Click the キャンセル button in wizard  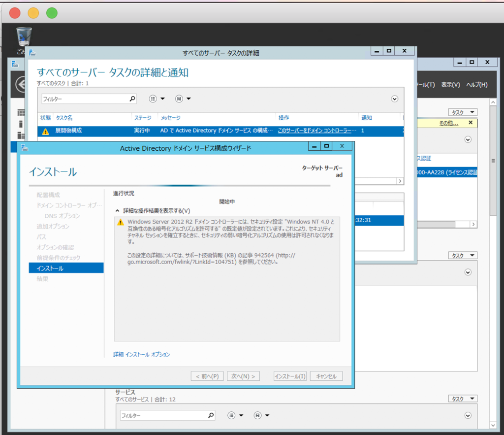pos(326,376)
